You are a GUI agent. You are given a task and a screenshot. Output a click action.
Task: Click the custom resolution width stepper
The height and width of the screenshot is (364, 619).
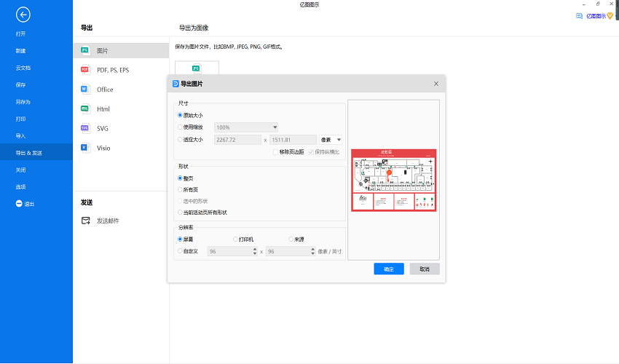click(x=254, y=251)
